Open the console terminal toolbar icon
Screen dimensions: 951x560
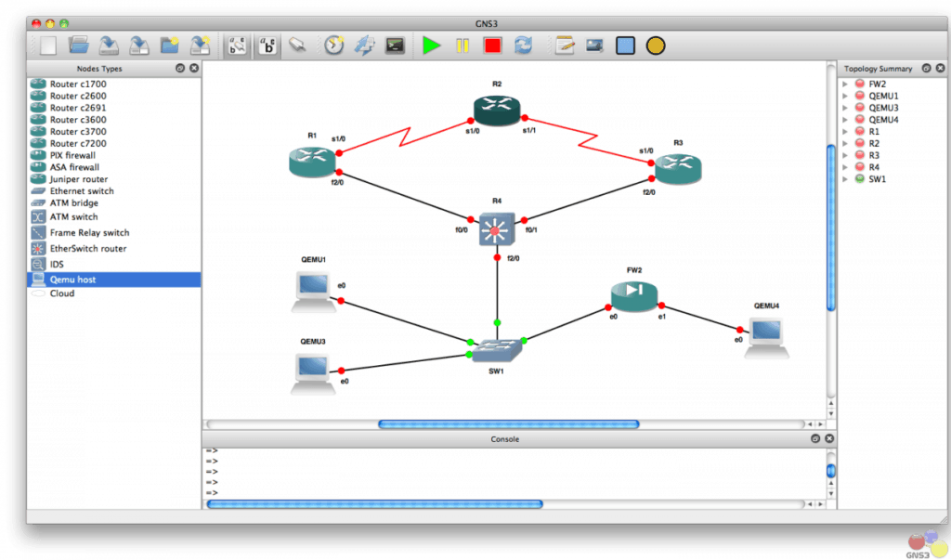(395, 45)
